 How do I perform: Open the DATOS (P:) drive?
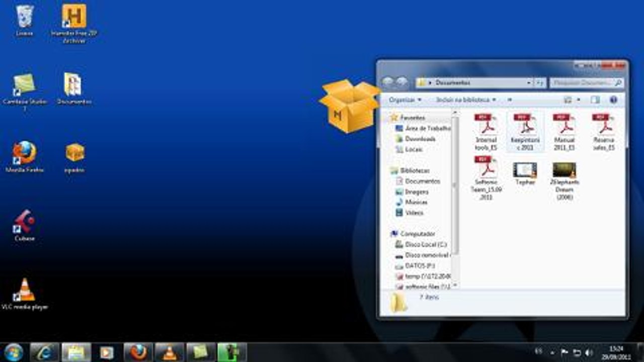click(x=415, y=265)
